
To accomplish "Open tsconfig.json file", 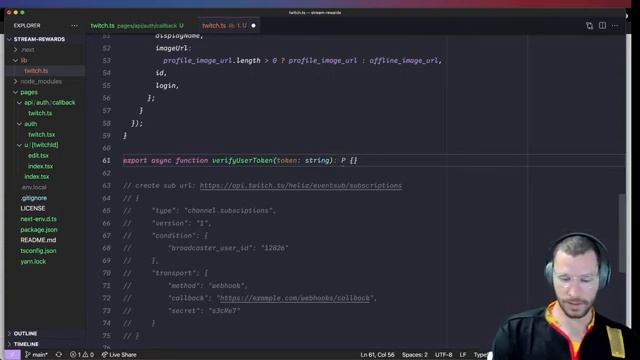I will coord(38,251).
